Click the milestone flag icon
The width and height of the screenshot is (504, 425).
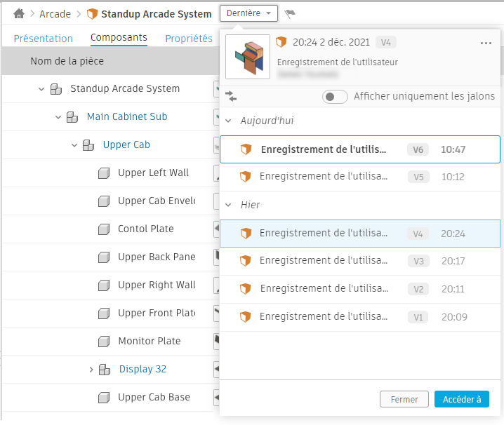[290, 13]
